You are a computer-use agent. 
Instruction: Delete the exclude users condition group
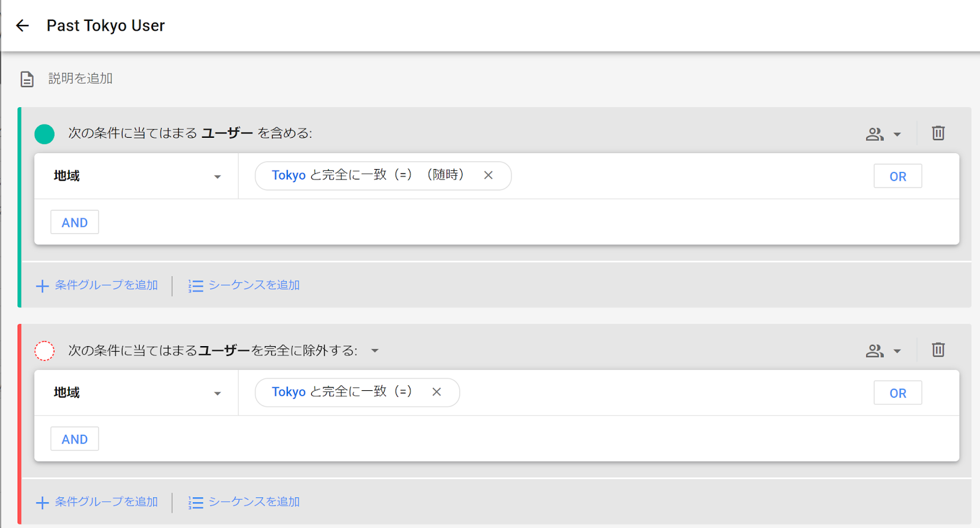coord(938,350)
